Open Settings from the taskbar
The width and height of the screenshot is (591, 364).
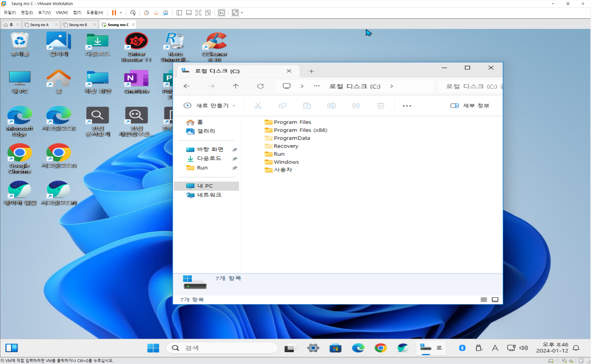pyautogui.click(x=313, y=348)
